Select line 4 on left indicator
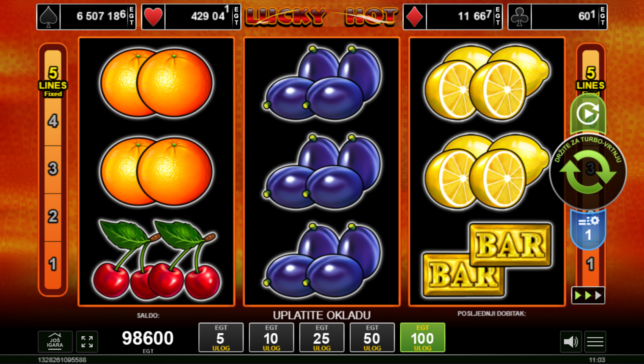 coord(53,121)
